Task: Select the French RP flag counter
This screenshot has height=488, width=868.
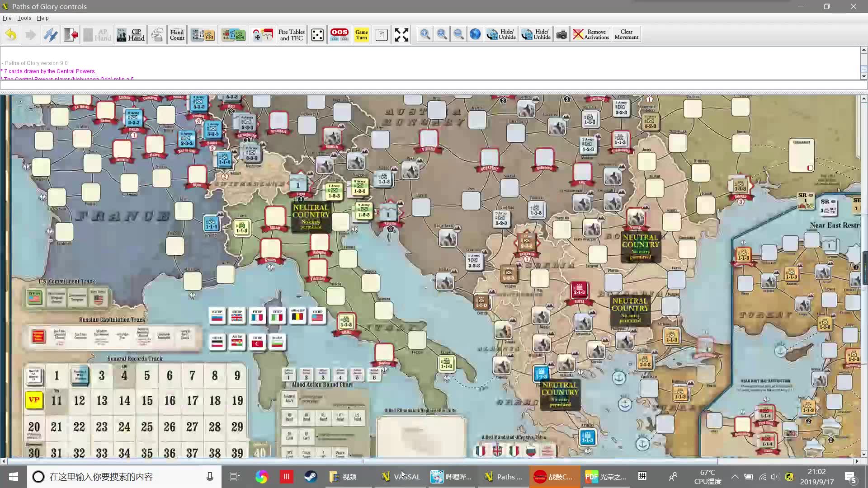Action: 257,316
